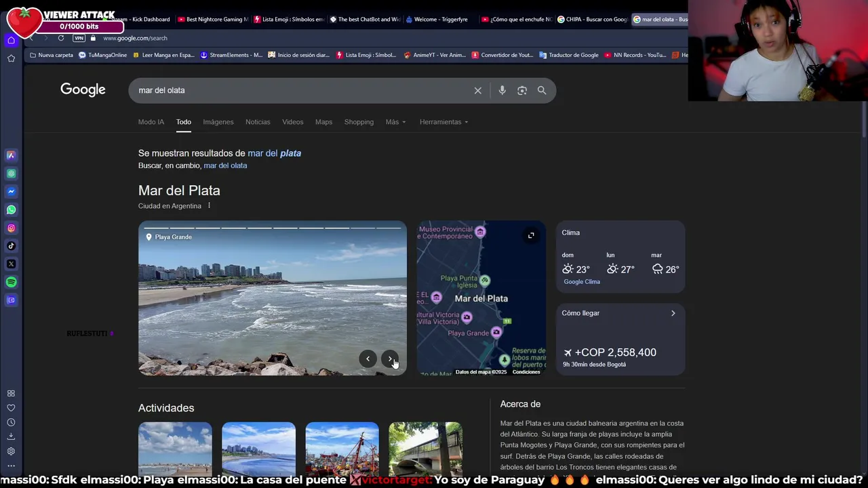Open the sidebar heart bookmarks icon
The width and height of the screenshot is (868, 488).
click(x=11, y=408)
